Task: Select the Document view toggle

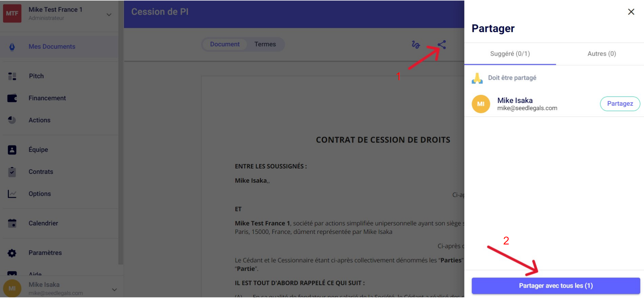Action: point(225,44)
